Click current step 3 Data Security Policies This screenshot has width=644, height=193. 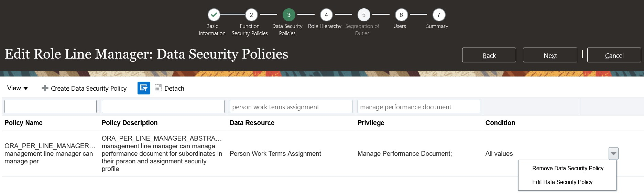coord(289,15)
